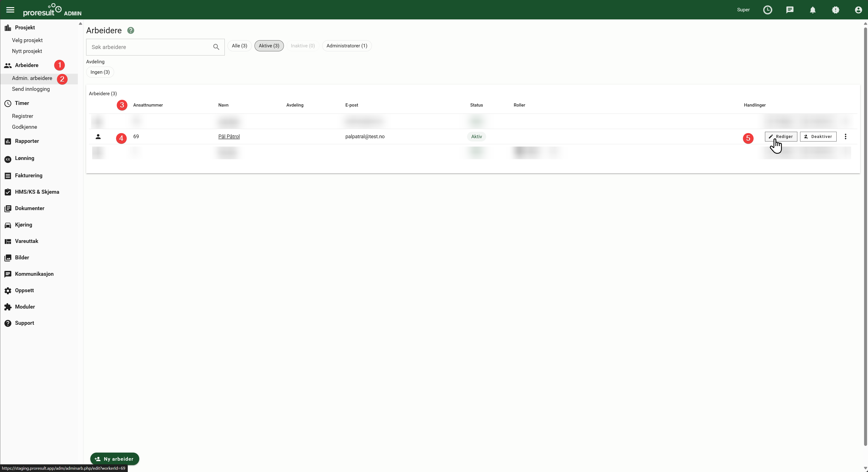Click the proresult ADMIN logo

point(52,10)
